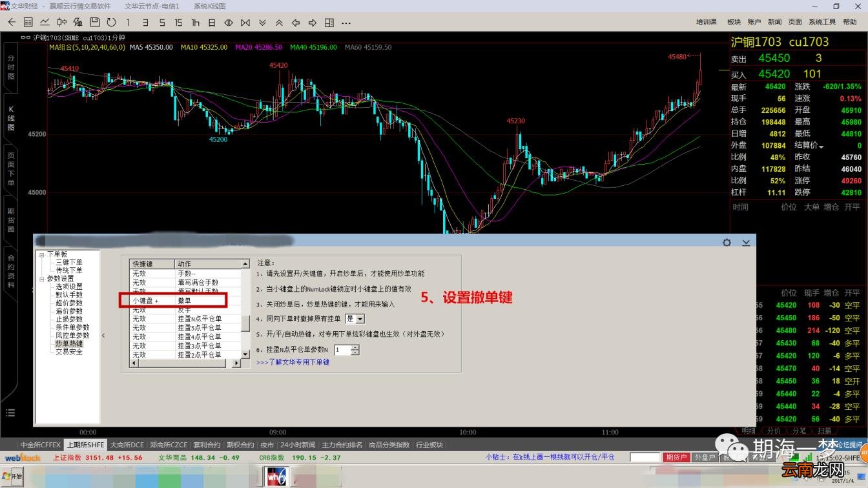Open the quote list icon in toolbar
Viewport: 868px width, 488px height.
pyautogui.click(x=28, y=22)
